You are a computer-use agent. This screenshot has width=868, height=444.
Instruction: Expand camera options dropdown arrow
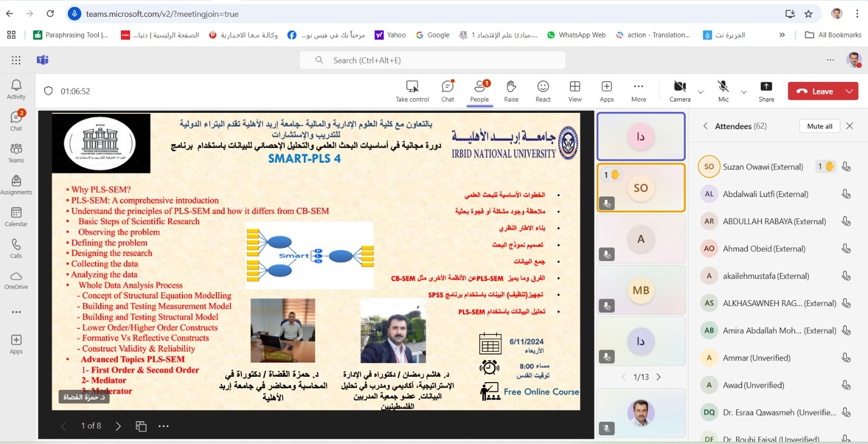pos(700,92)
